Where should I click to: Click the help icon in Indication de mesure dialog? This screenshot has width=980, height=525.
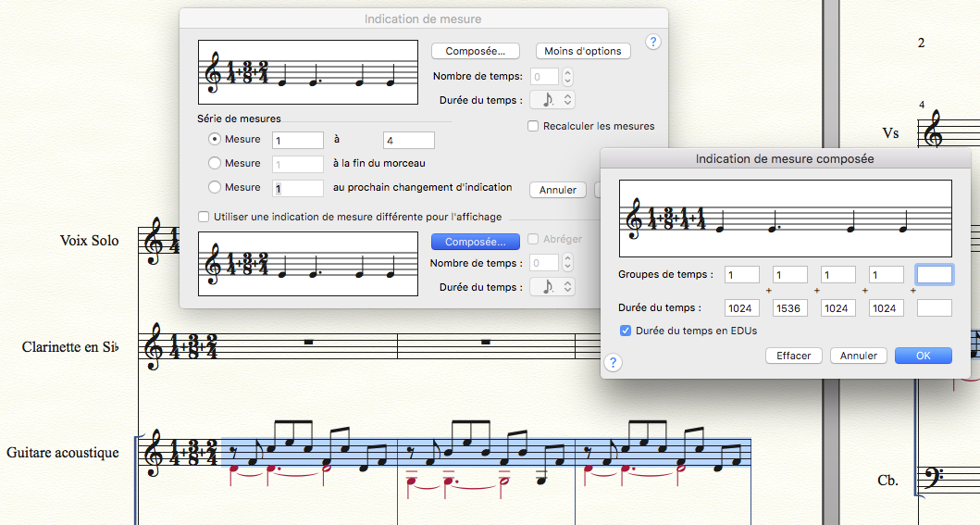653,43
